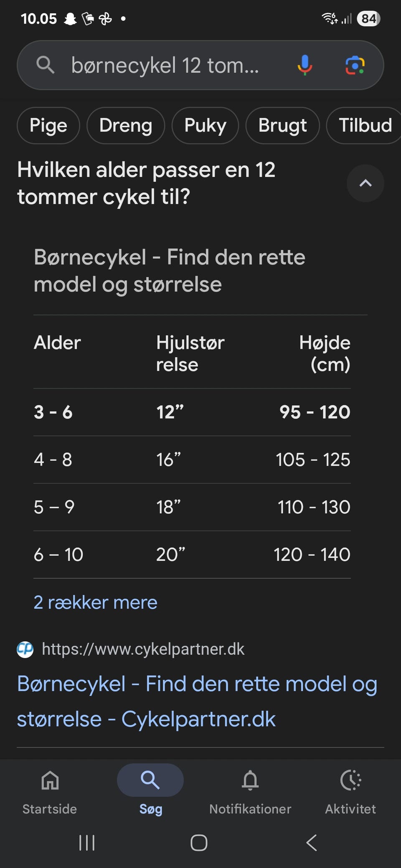Select the Brugt filter chip
The height and width of the screenshot is (868, 401).
coord(282,125)
